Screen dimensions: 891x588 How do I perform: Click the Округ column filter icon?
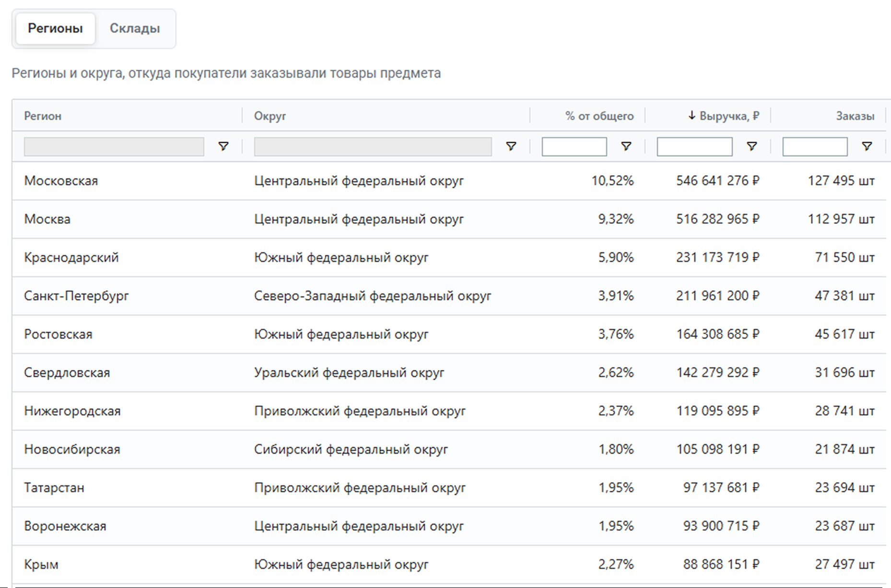coord(511,146)
